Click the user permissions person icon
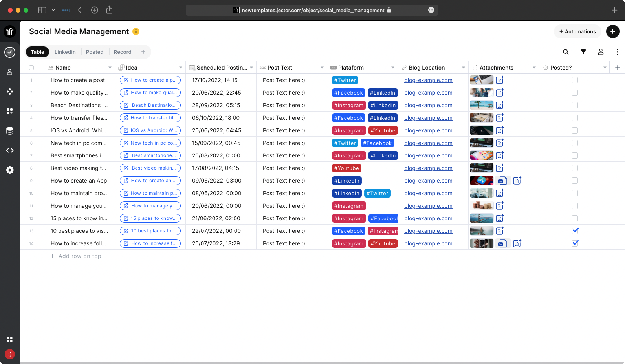625x364 pixels. [x=601, y=52]
